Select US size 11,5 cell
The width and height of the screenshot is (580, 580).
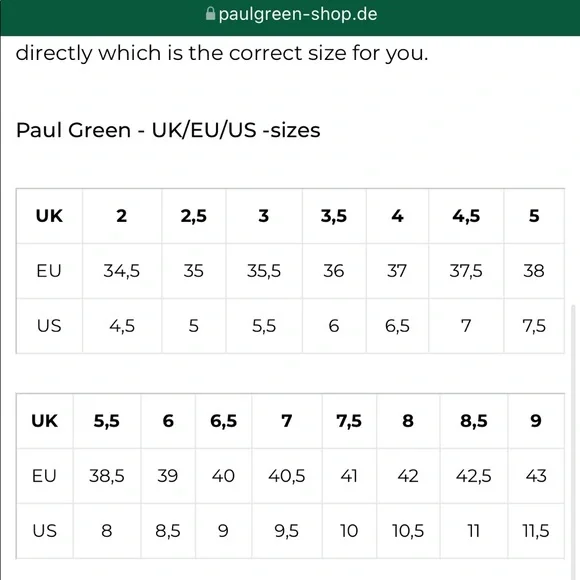tap(536, 531)
